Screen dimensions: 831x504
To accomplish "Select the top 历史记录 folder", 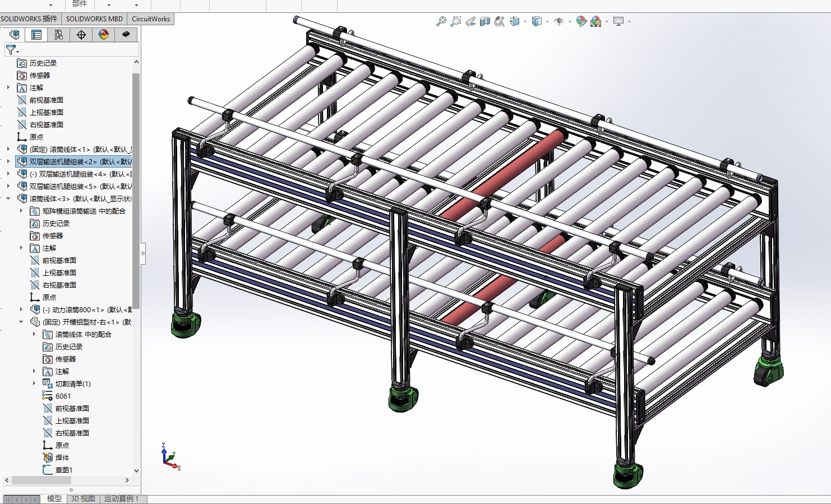I will click(x=37, y=63).
